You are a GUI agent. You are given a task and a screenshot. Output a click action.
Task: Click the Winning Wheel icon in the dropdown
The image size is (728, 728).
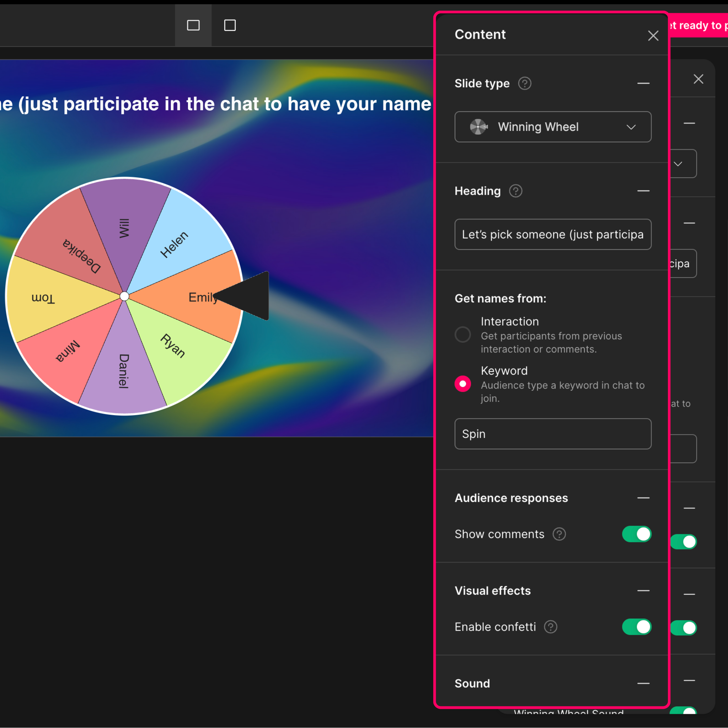point(478,127)
